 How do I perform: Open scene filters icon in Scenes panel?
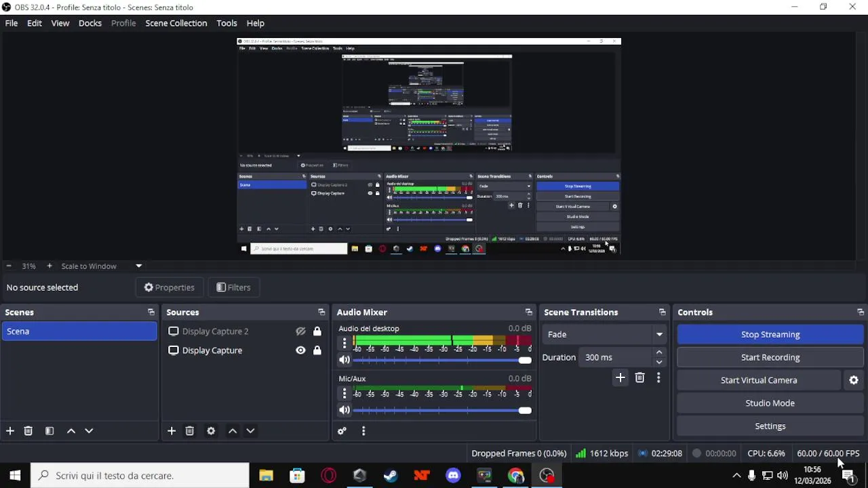point(50,431)
